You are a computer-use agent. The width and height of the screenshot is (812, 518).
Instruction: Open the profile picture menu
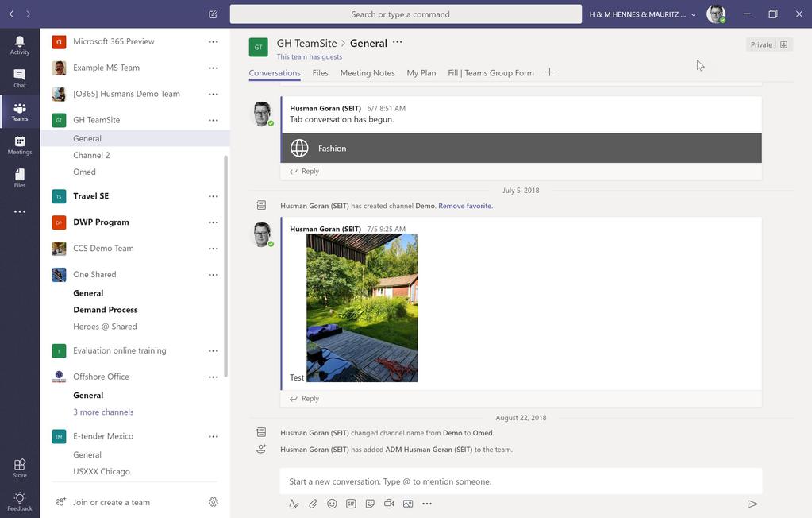716,14
